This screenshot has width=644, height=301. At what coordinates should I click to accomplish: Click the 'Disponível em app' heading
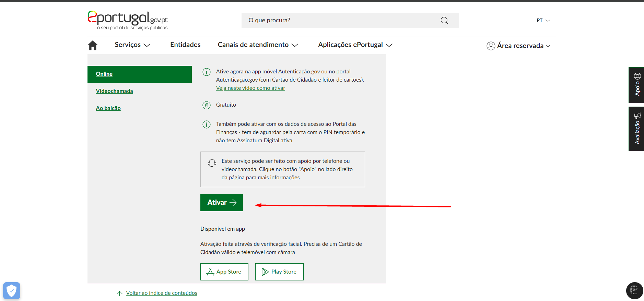223,229
